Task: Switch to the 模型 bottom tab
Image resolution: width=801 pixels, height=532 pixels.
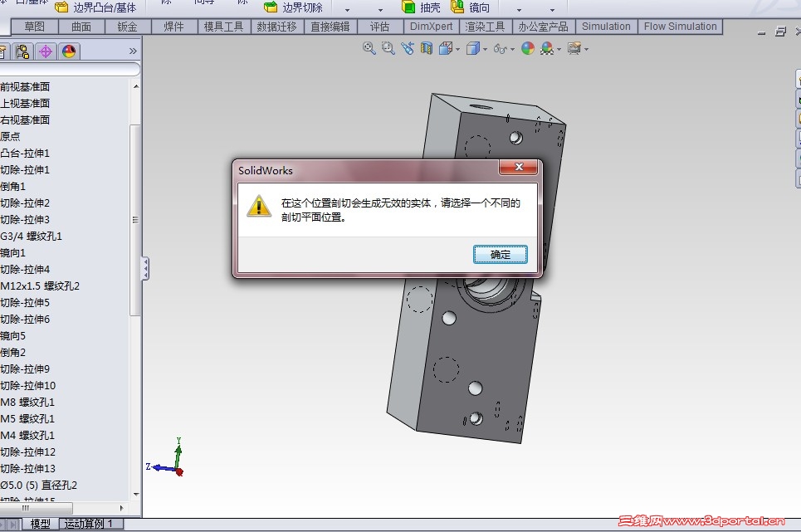Action: point(41,524)
